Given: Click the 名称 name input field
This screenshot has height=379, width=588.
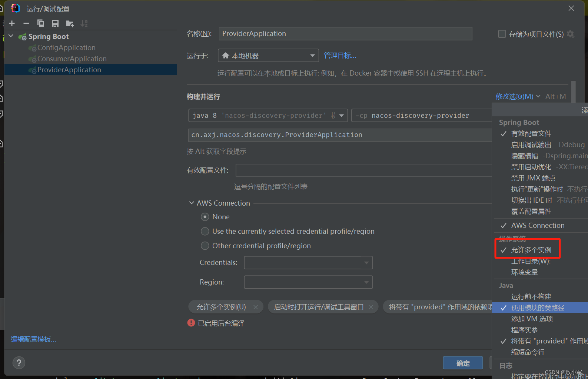Looking at the screenshot, I should coord(345,34).
